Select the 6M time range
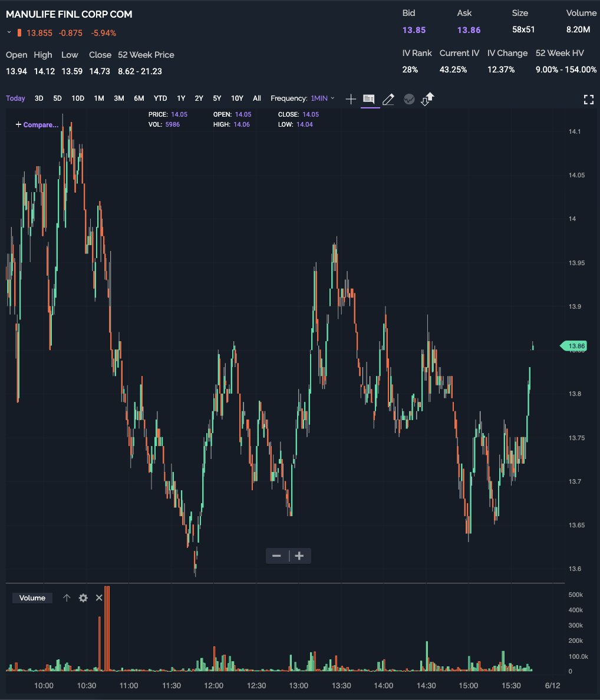This screenshot has width=600, height=700. click(x=139, y=98)
